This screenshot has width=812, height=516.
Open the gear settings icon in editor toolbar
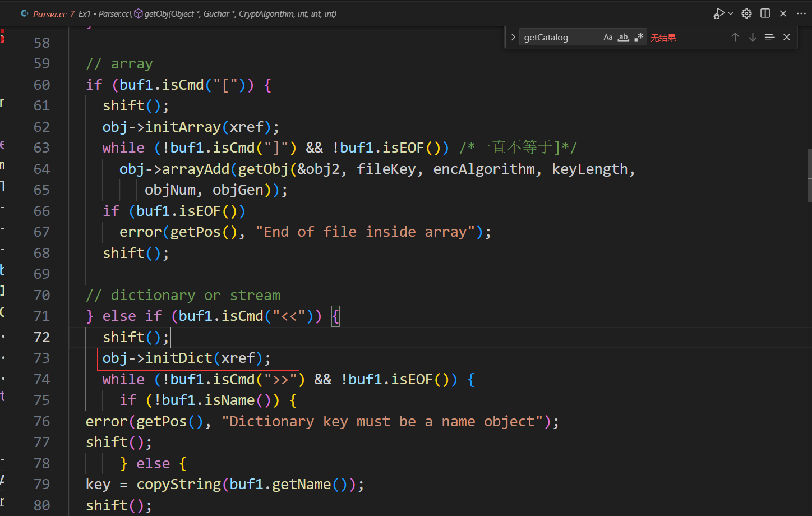(x=746, y=13)
